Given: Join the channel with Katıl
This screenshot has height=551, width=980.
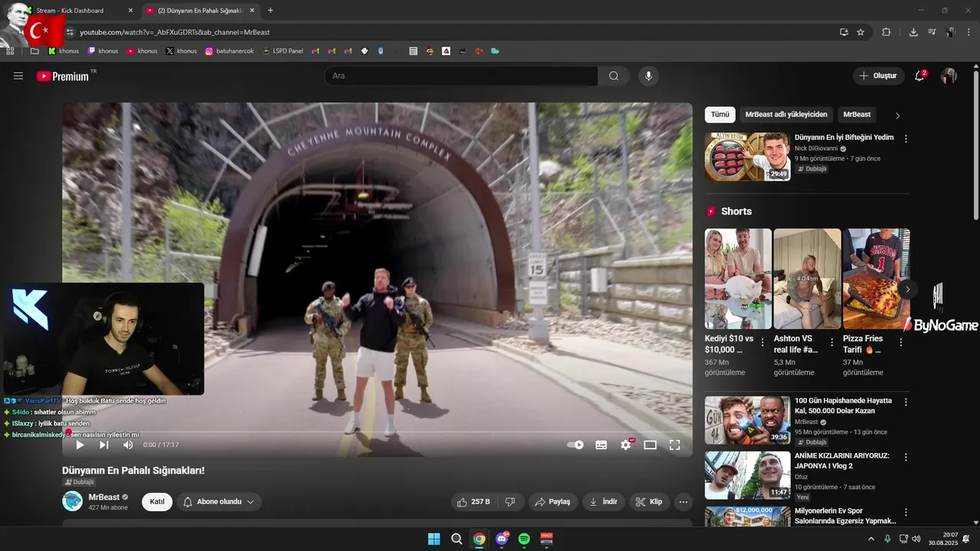Looking at the screenshot, I should [157, 502].
